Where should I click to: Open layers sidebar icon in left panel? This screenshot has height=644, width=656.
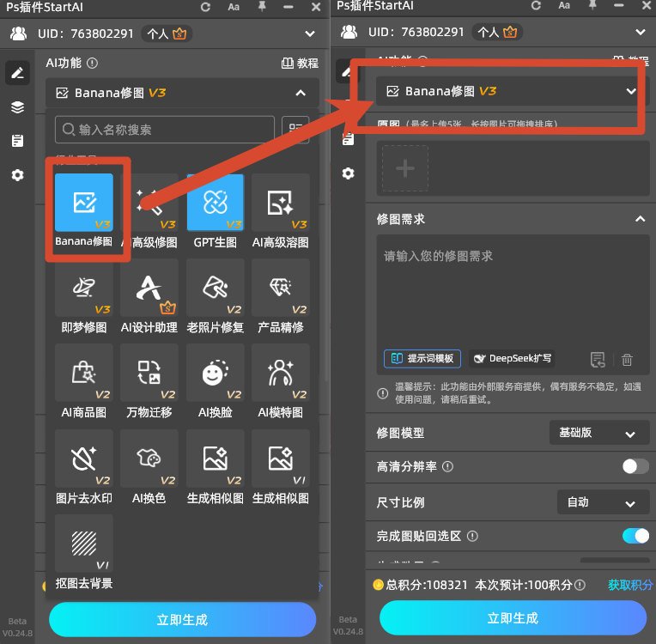click(17, 107)
